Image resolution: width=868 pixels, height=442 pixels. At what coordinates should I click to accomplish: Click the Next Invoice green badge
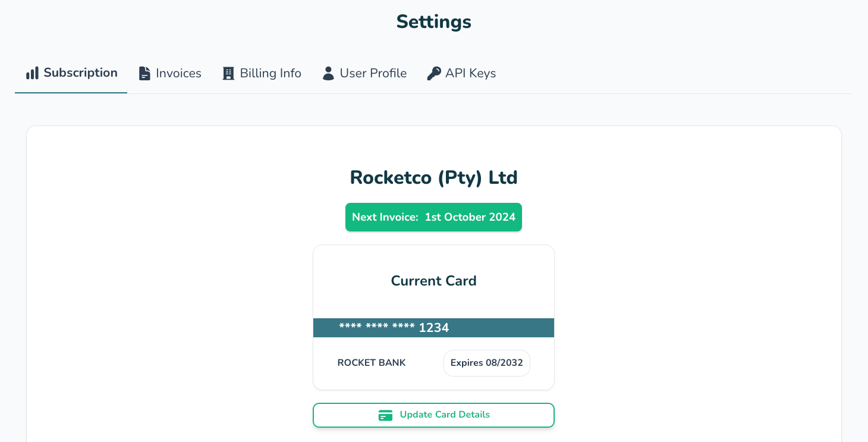(x=433, y=217)
